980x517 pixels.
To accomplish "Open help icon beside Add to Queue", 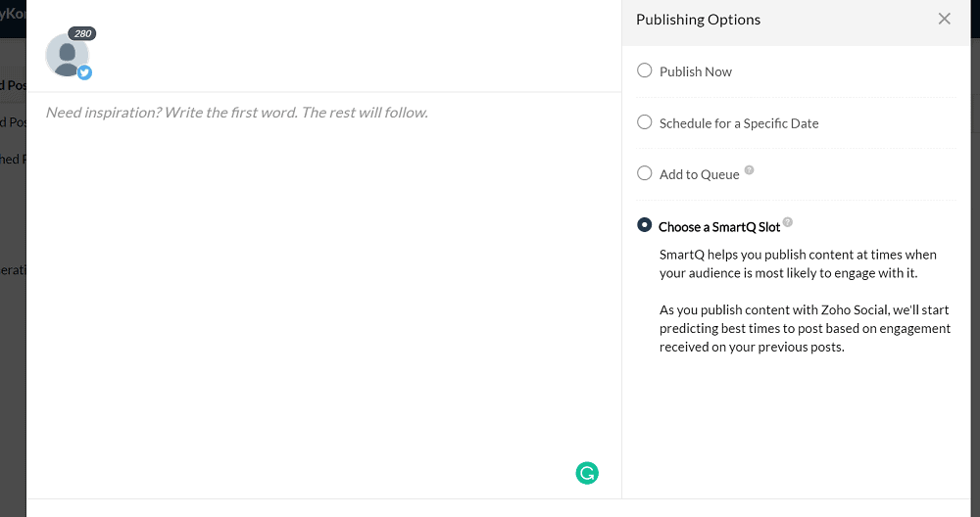I will (750, 169).
